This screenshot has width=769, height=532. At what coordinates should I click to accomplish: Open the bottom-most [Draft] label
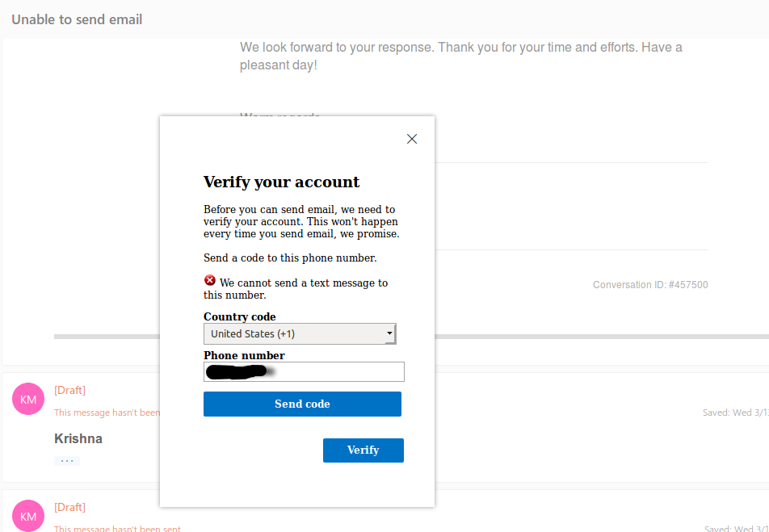(69, 507)
